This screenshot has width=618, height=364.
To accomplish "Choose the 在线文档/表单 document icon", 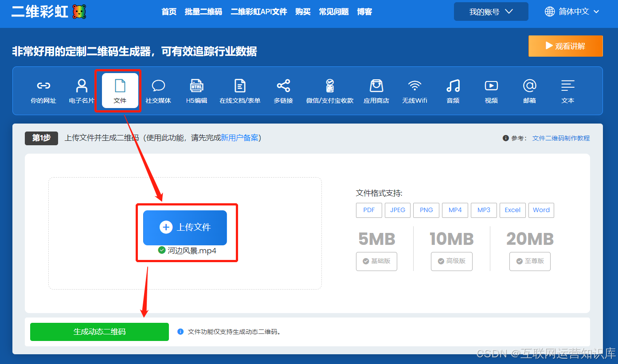I will [x=240, y=85].
